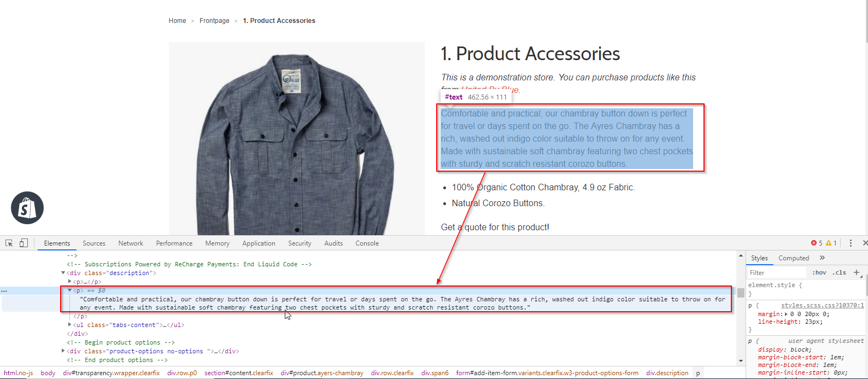Viewport: 868px width, 379px height.
Task: Click the red error count indicator
Action: tap(817, 243)
